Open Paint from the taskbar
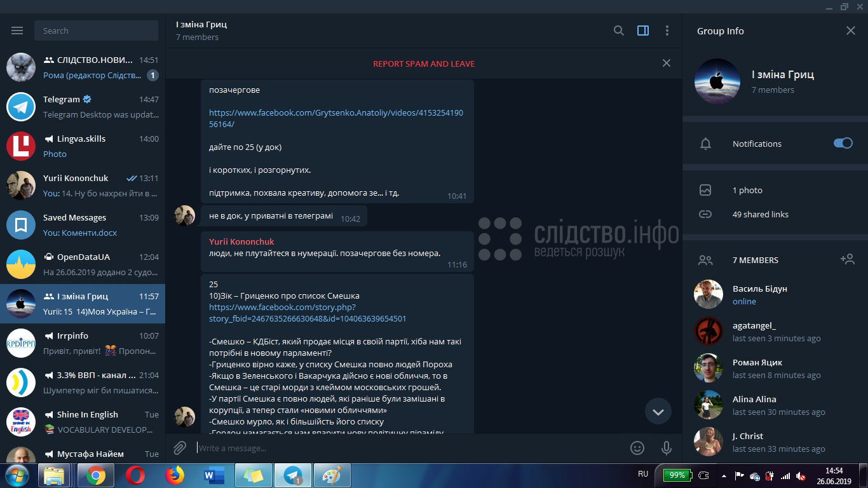 [332, 475]
